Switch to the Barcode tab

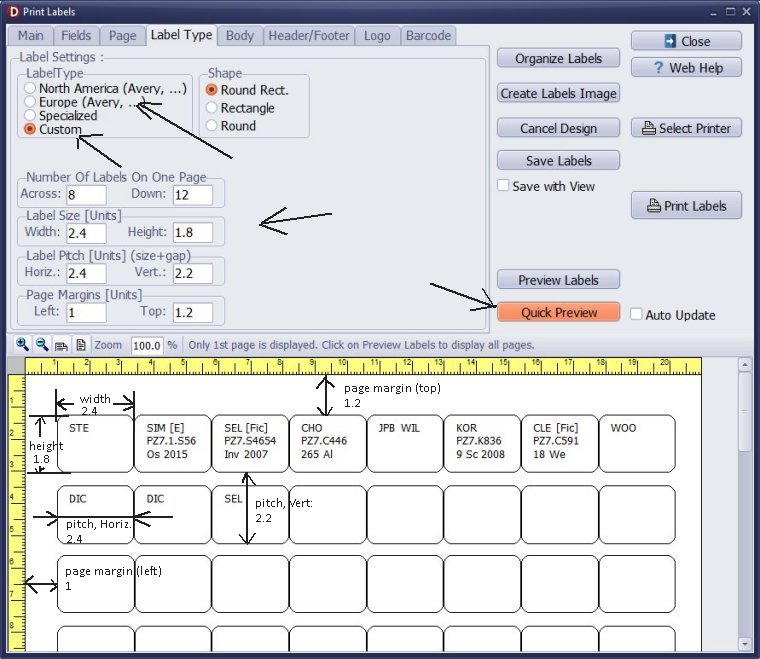click(428, 35)
